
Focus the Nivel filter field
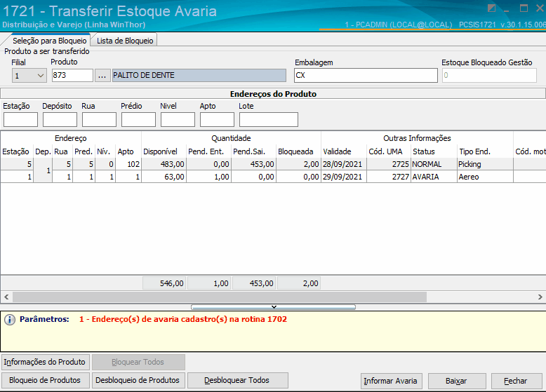(178, 120)
